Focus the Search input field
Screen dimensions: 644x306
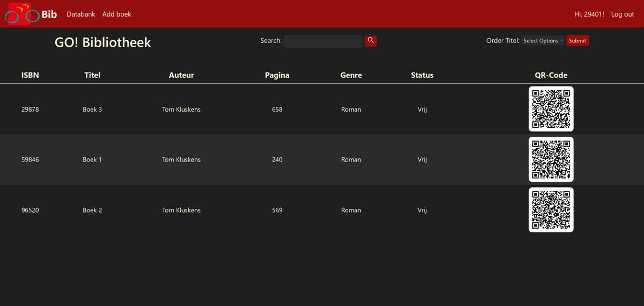pos(323,41)
